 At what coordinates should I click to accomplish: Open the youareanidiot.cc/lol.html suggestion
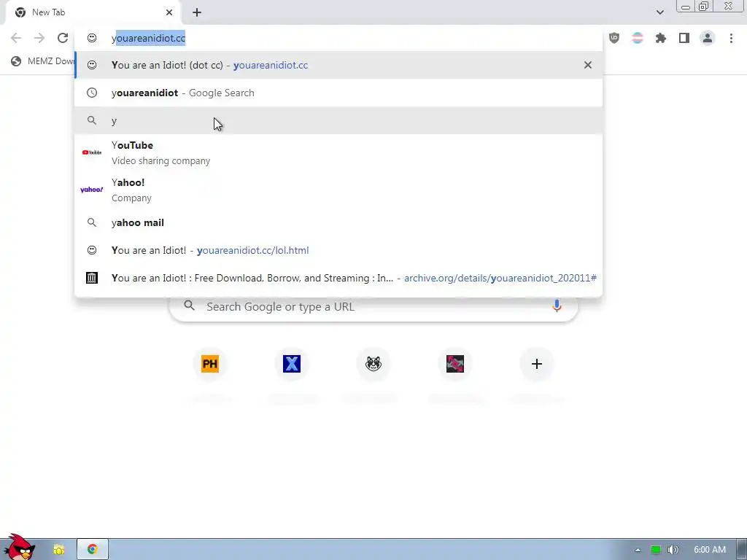(338, 251)
